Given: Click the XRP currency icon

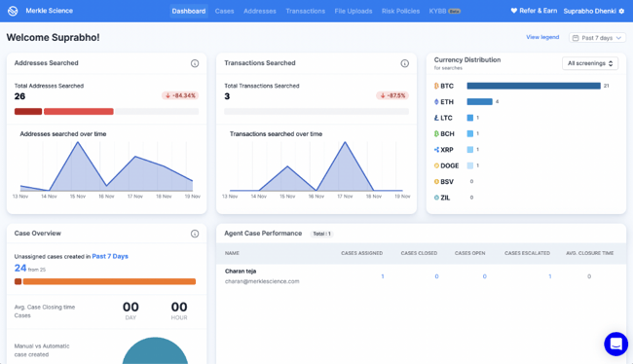Looking at the screenshot, I should (436, 150).
